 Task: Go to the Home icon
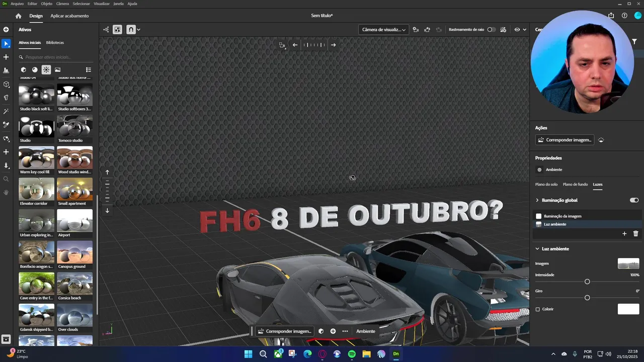click(x=19, y=16)
